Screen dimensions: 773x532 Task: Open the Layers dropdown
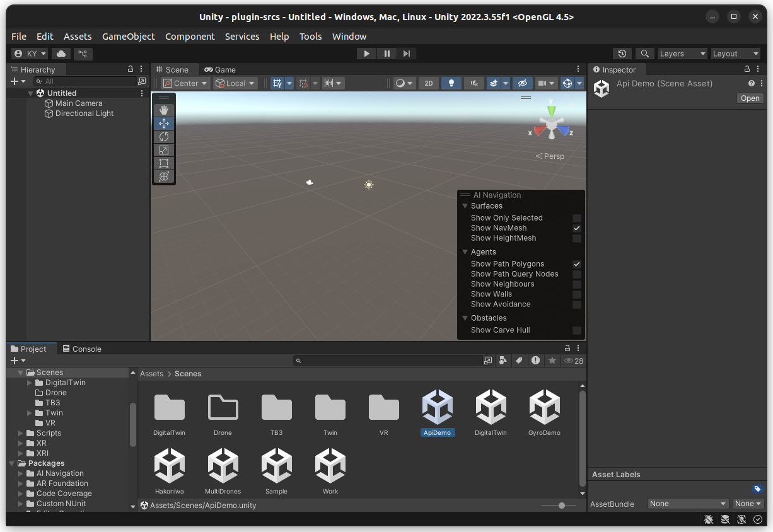tap(682, 54)
